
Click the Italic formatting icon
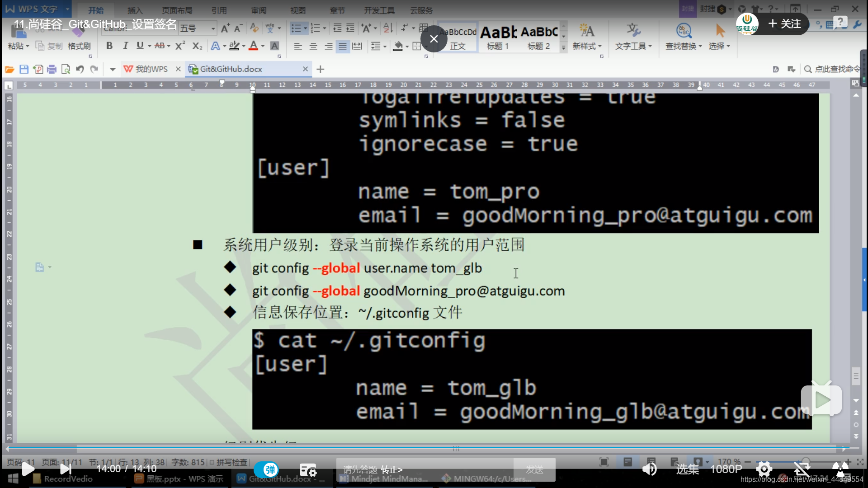pos(125,46)
